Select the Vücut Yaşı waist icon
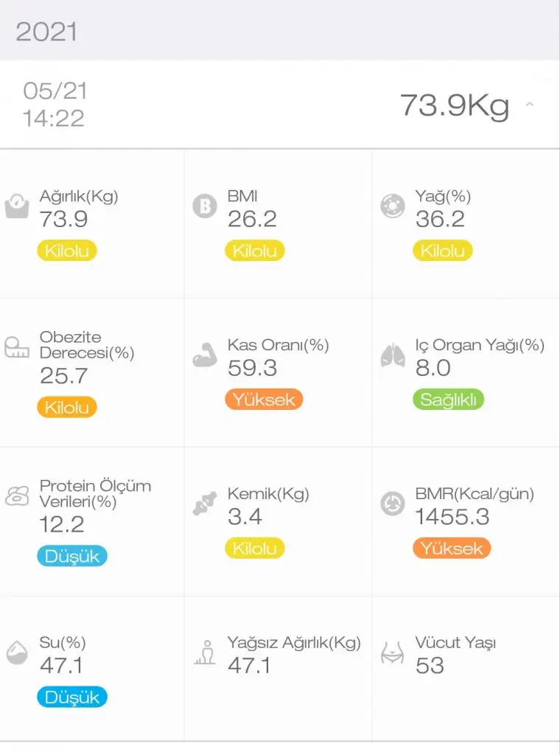Screen dimensions: 560x755 coord(393,653)
